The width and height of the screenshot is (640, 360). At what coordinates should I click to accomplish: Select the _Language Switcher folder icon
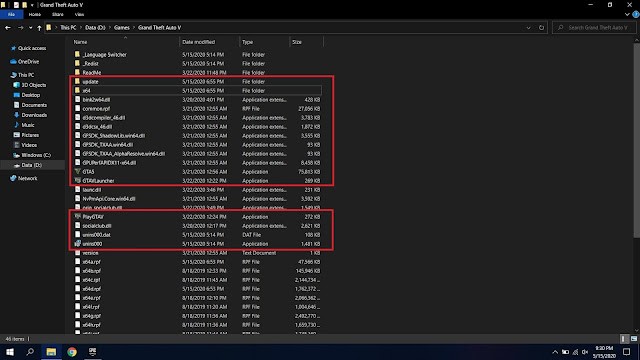[x=78, y=54]
